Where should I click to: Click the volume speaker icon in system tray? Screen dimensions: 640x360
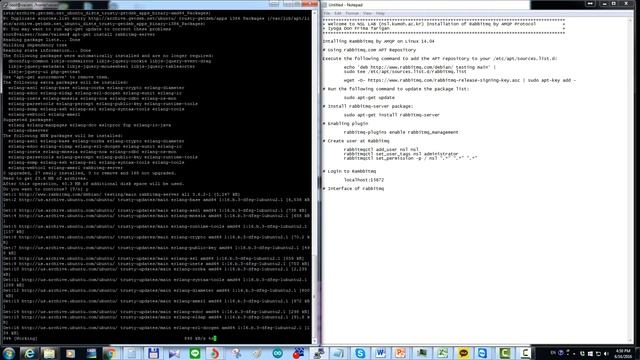tap(606, 353)
